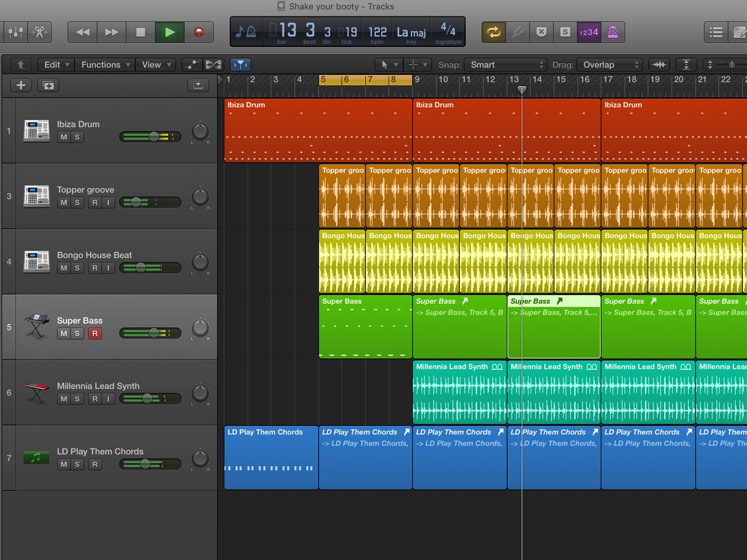Toggle the Count-in 1234 button
This screenshot has width=747, height=560.
point(588,32)
